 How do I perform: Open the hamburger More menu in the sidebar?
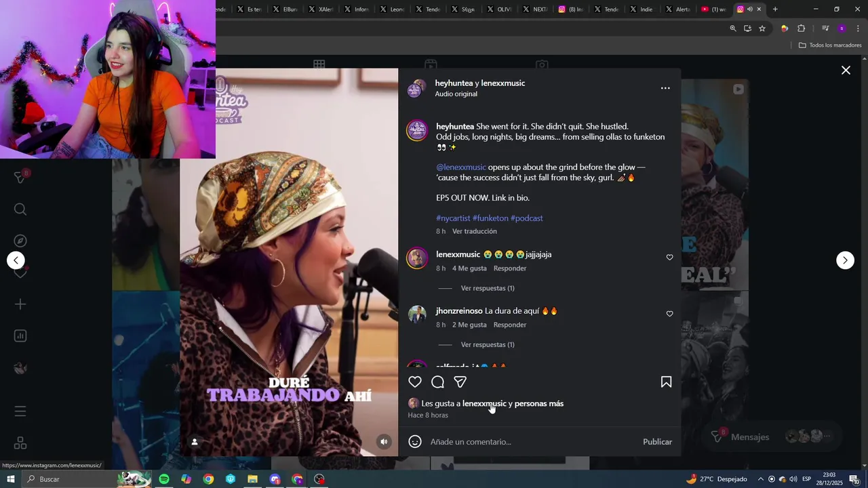[20, 411]
